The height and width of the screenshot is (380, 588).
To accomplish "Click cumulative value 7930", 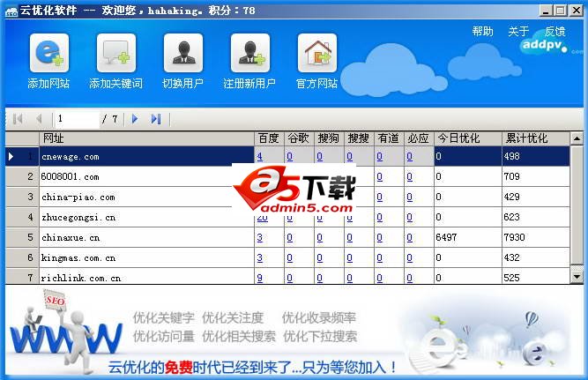I will click(514, 237).
